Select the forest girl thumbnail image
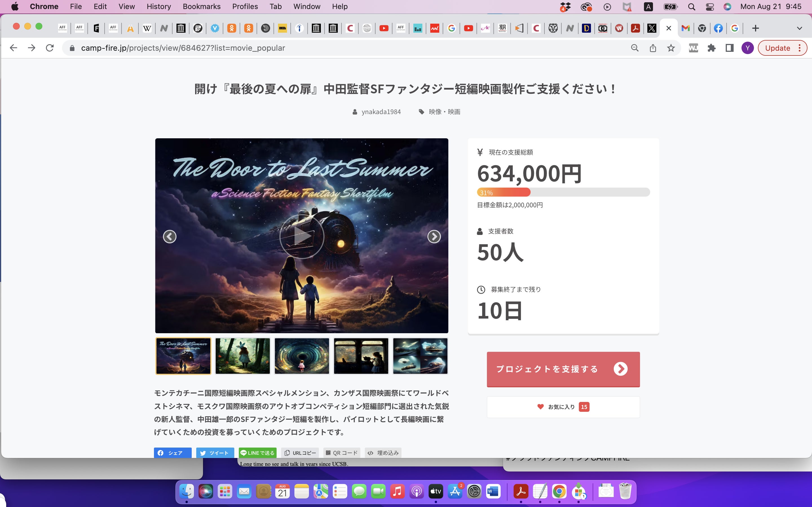Screen dimensions: 812x507 (242, 355)
